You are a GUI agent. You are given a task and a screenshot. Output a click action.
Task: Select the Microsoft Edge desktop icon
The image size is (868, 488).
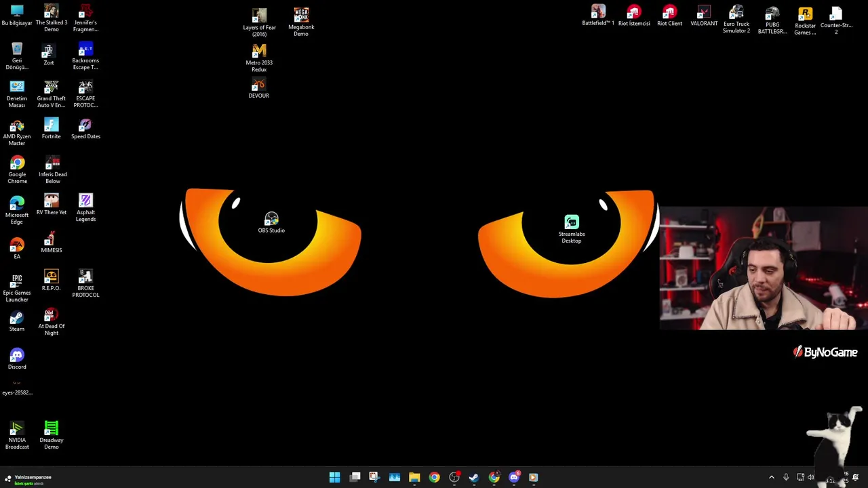coord(17,210)
